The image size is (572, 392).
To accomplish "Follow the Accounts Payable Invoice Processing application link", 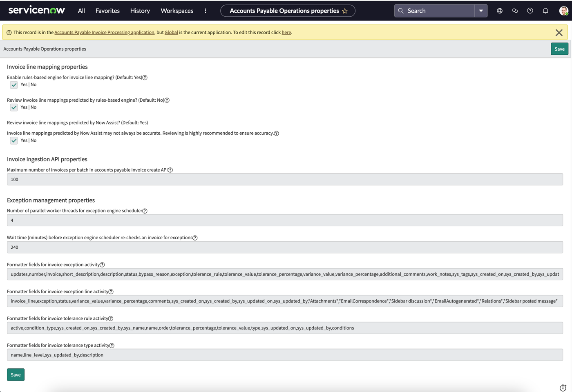I will (104, 33).
